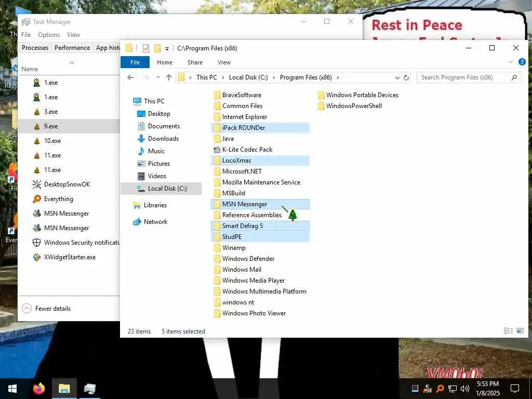The width and height of the screenshot is (532, 399).
Task: Switch to Task Manager Performance tab
Action: pos(72,48)
